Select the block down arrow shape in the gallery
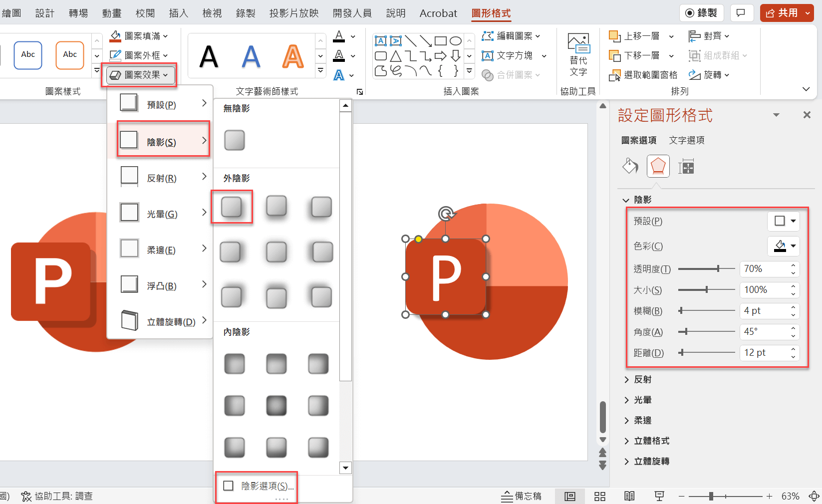The image size is (822, 504). pos(456,56)
